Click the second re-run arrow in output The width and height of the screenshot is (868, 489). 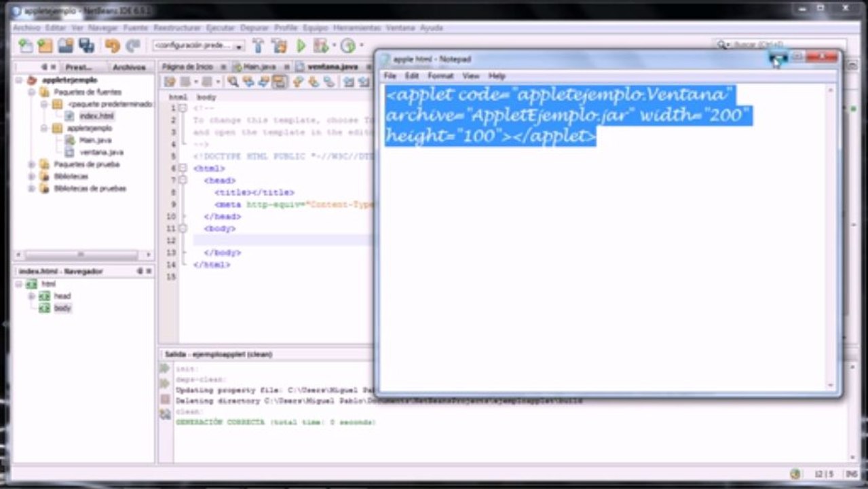(x=165, y=384)
